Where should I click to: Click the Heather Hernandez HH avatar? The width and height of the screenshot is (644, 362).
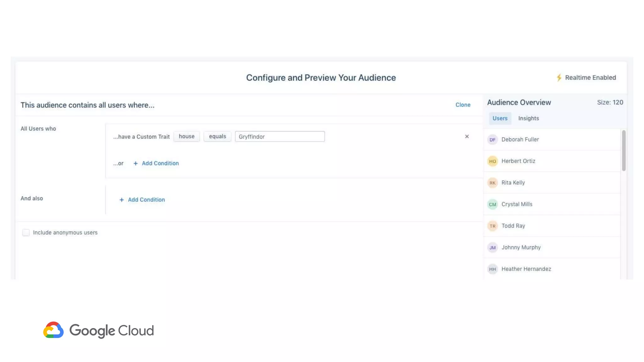click(x=492, y=269)
